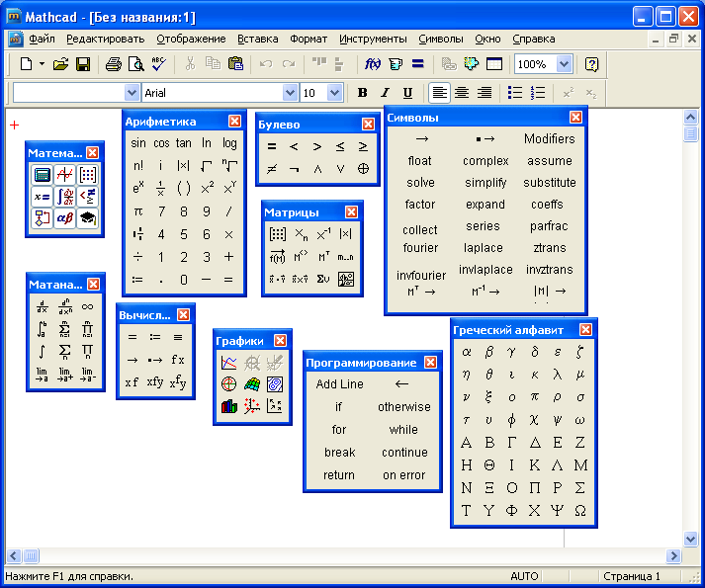The image size is (705, 588).
Task: Insert capital Omega Ω from Greek palette
Action: [x=580, y=511]
